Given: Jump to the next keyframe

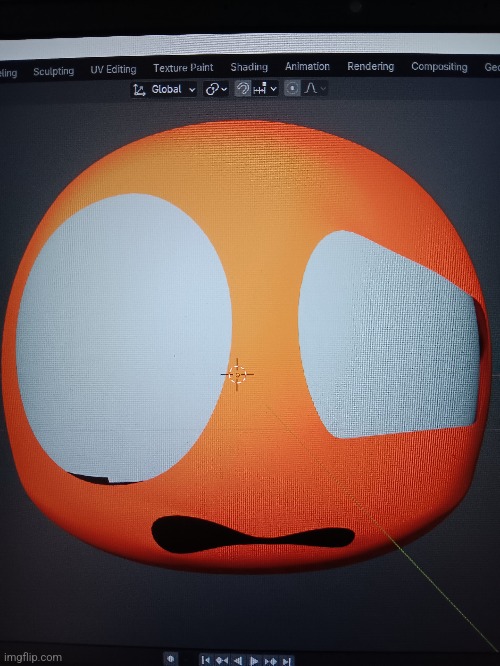Looking at the screenshot, I should (270, 660).
